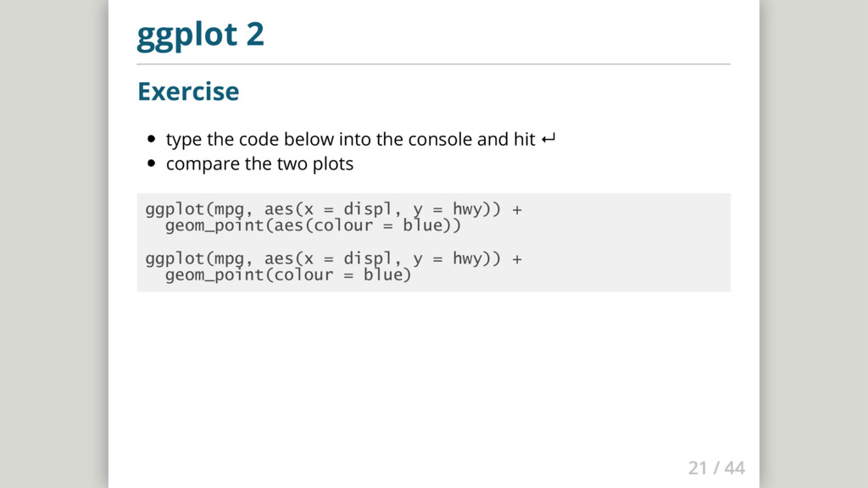Click the geom_point(colour = blue) line
The height and width of the screenshot is (488, 868).
[x=288, y=275]
